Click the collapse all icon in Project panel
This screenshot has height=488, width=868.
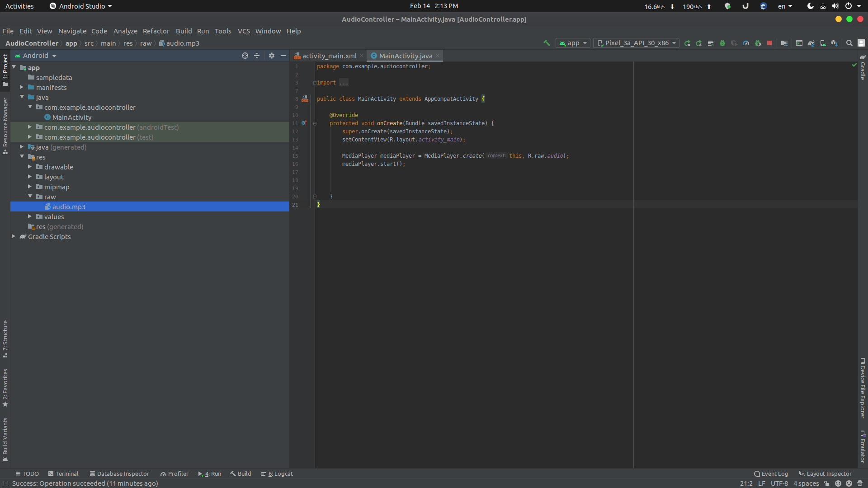point(257,56)
